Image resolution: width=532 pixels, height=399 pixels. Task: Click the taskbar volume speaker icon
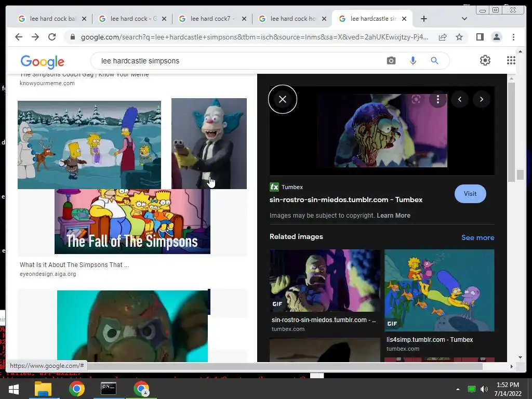[x=484, y=389]
